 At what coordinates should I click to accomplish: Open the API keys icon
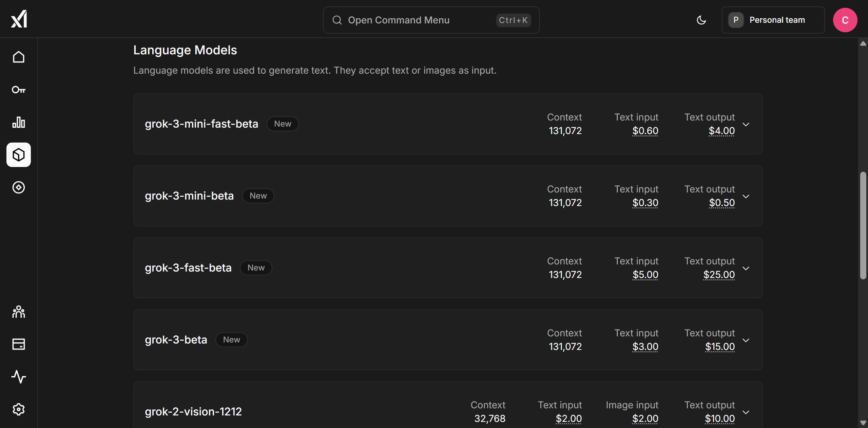tap(19, 90)
